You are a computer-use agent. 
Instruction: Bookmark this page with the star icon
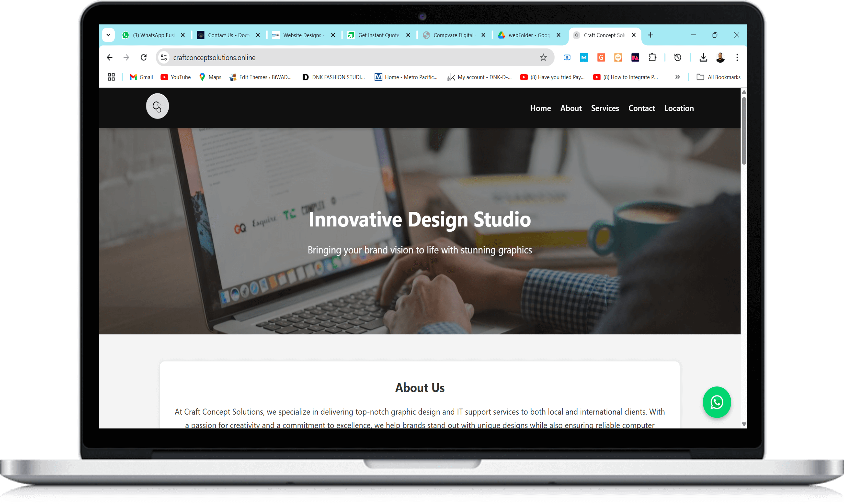[543, 57]
